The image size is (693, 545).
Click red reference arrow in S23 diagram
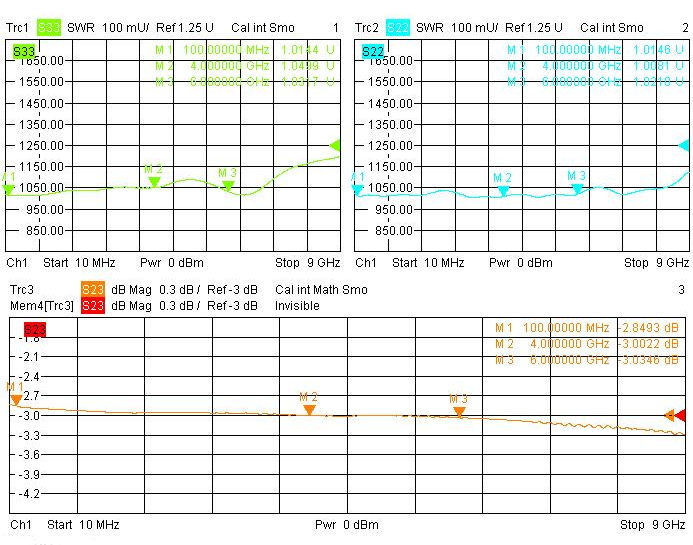(681, 415)
